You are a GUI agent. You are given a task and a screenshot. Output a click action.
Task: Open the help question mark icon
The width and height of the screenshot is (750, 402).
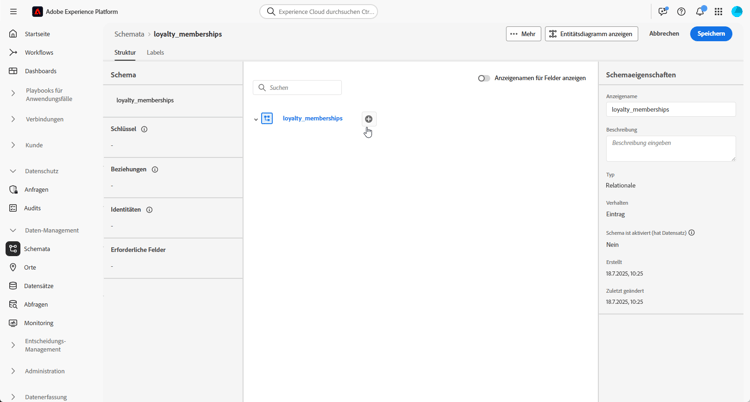[681, 12]
